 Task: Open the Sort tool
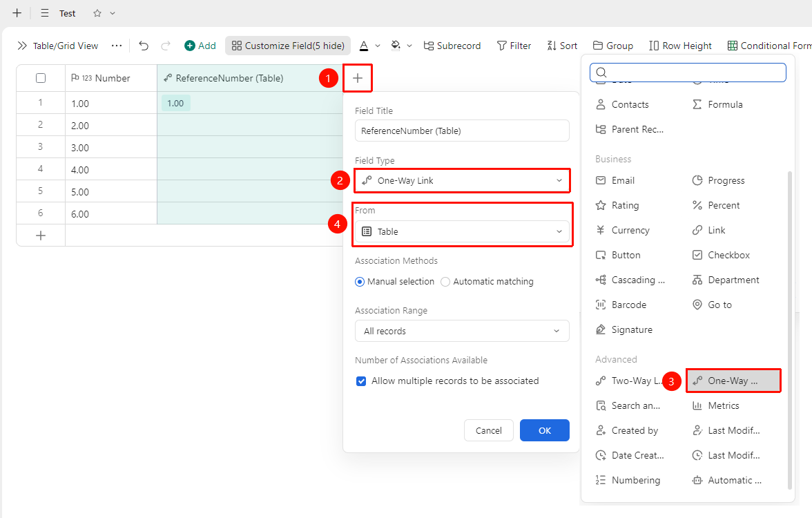pyautogui.click(x=562, y=46)
